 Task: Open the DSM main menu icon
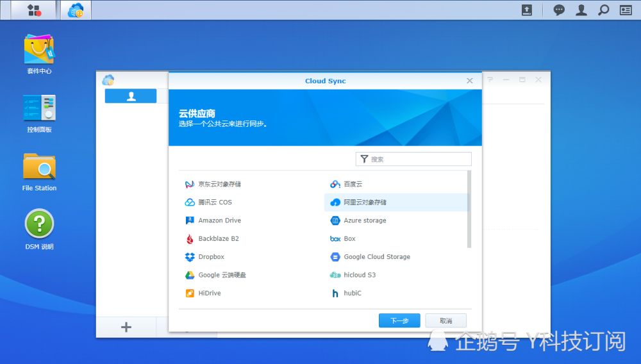(34, 10)
